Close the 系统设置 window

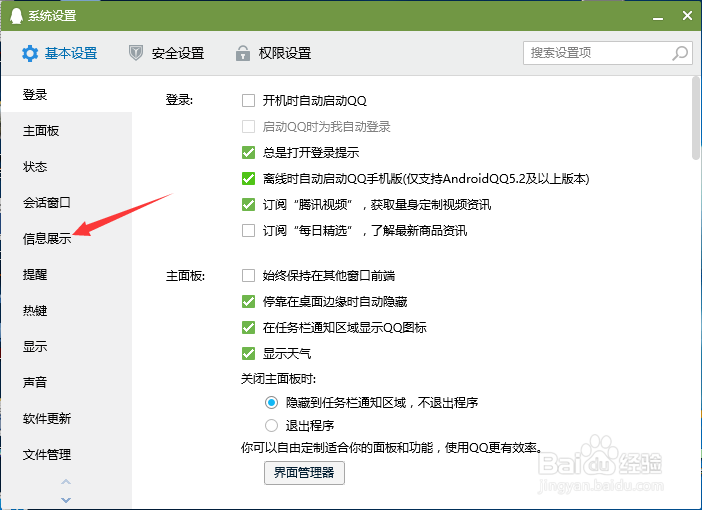(687, 16)
